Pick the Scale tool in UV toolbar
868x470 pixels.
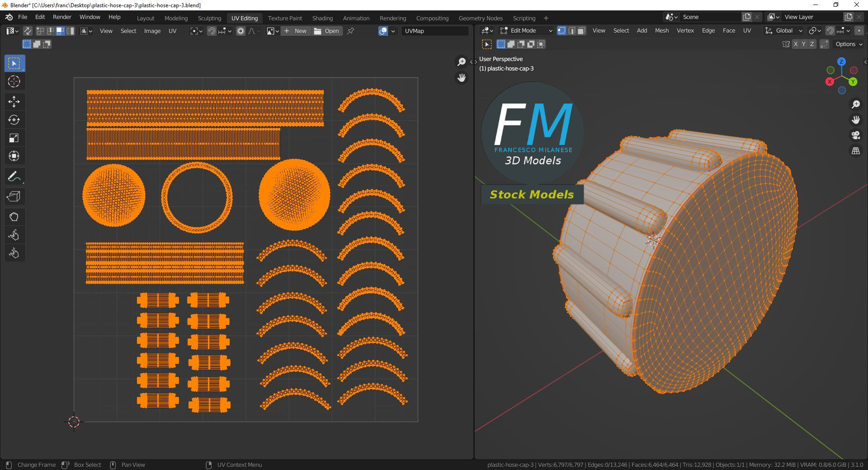point(14,138)
